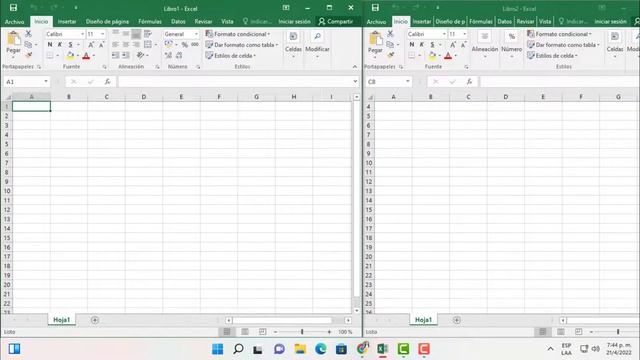Switch to Page Layout view in Libro1
The image size is (640, 360).
click(x=245, y=332)
